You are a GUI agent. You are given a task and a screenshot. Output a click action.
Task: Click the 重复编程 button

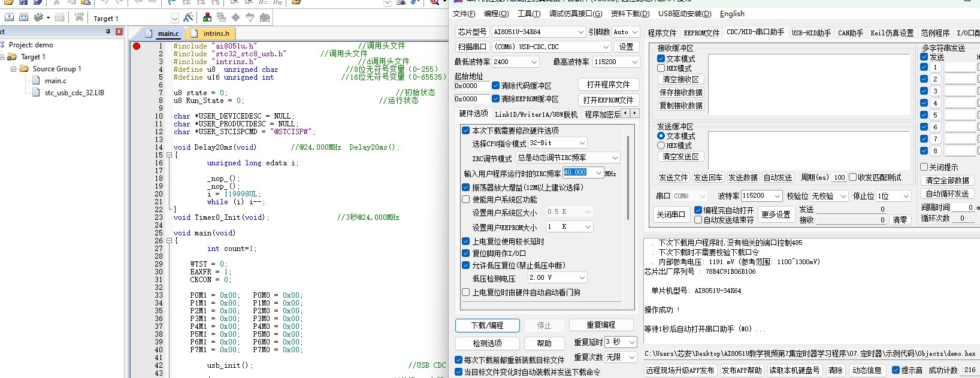click(601, 325)
